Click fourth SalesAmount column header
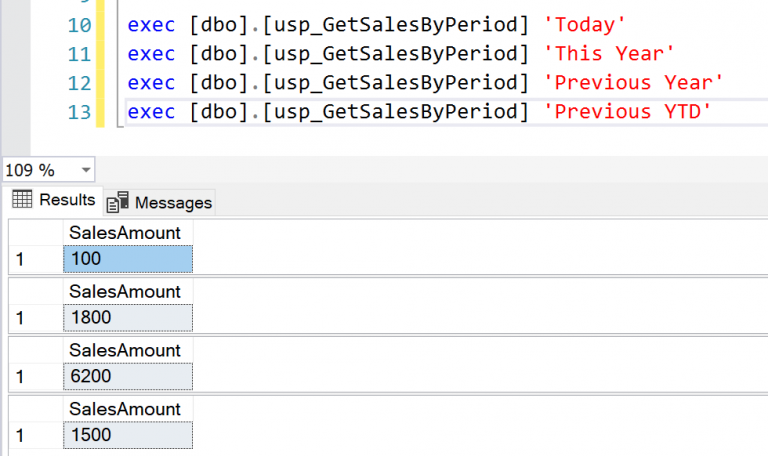The width and height of the screenshot is (768, 456). click(x=125, y=409)
